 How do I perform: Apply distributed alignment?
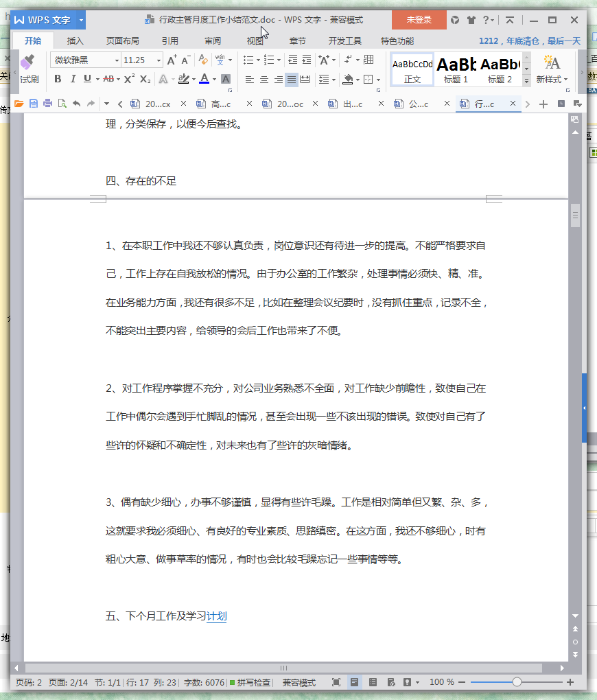305,80
